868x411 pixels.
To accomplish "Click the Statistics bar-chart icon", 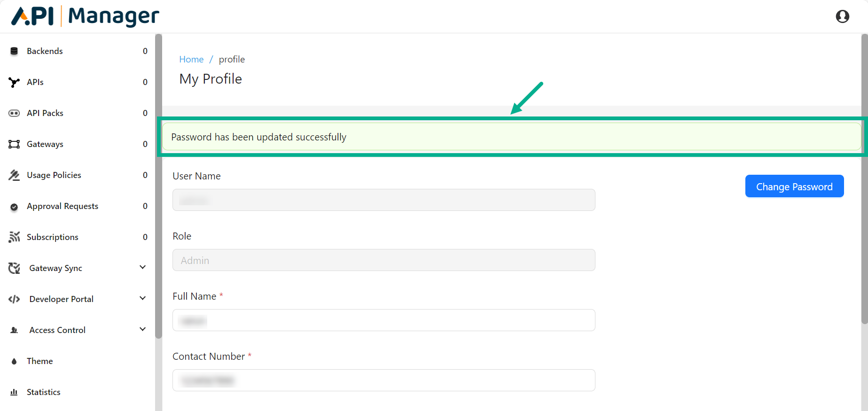I will 14,392.
